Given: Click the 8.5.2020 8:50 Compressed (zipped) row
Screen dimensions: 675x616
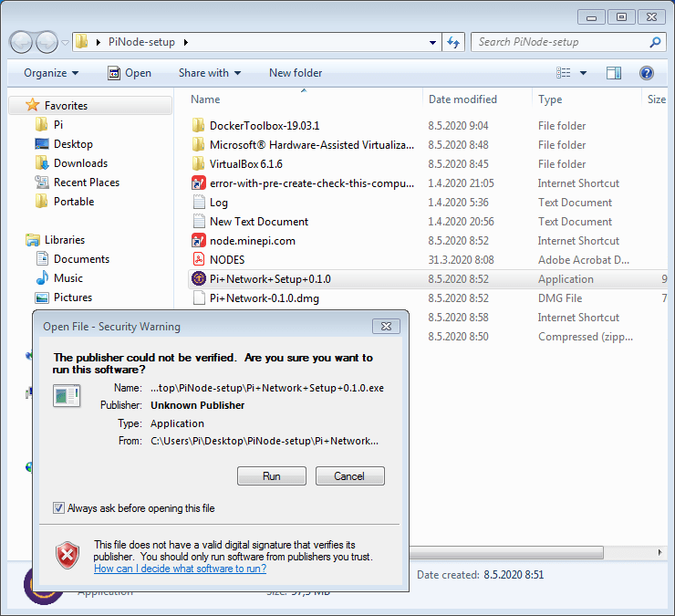Looking at the screenshot, I should point(537,337).
